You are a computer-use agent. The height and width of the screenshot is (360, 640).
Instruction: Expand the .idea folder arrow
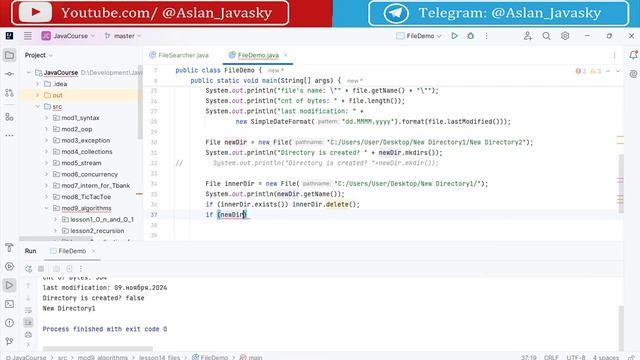[38, 84]
